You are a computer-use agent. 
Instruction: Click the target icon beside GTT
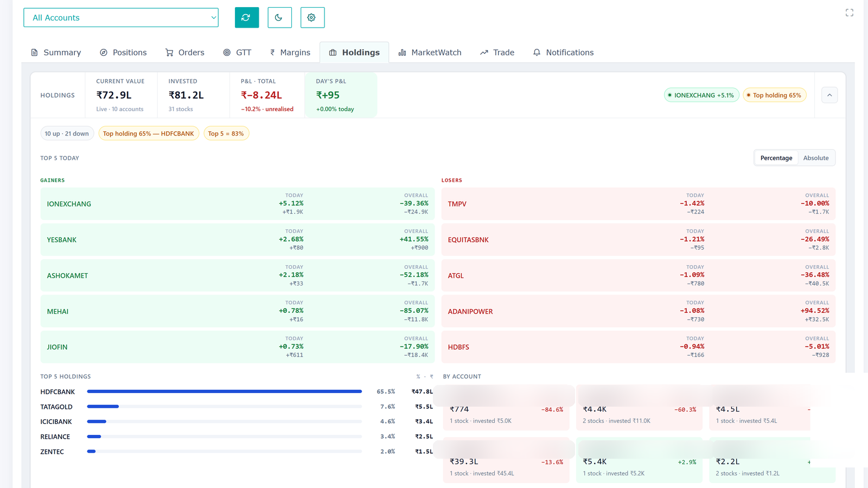227,53
